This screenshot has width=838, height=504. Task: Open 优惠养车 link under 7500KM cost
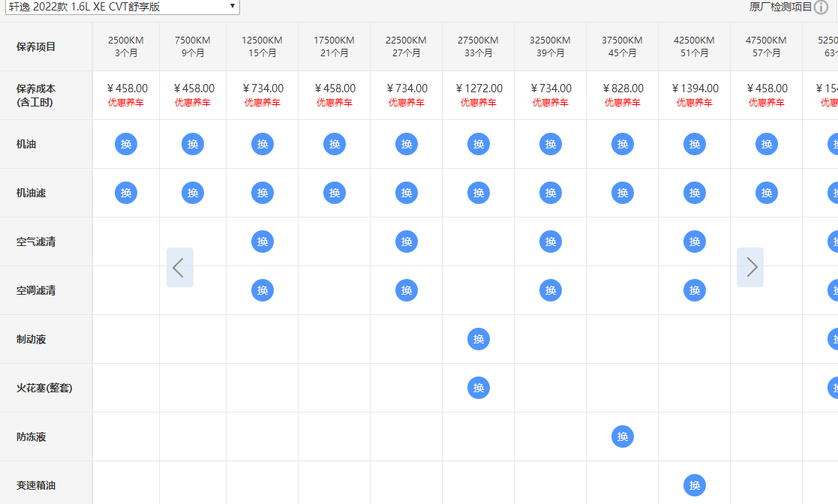(x=193, y=103)
